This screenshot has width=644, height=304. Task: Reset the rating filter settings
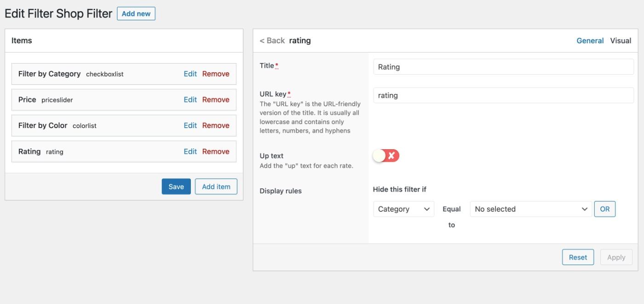coord(578,257)
